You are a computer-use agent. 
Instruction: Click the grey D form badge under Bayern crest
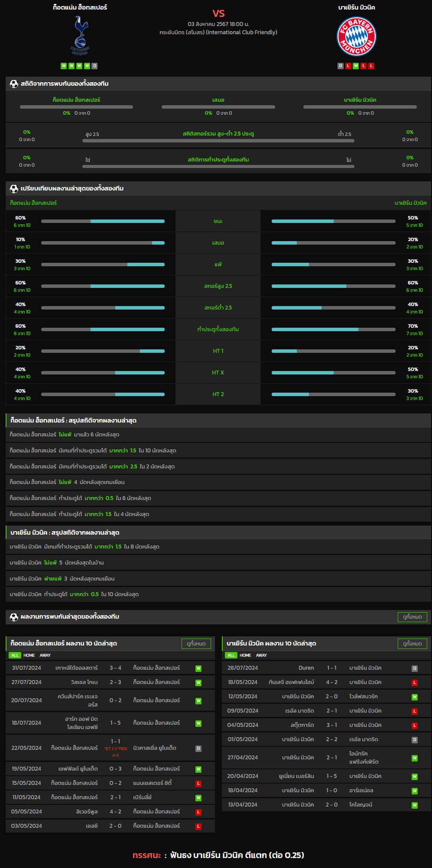coord(341,66)
